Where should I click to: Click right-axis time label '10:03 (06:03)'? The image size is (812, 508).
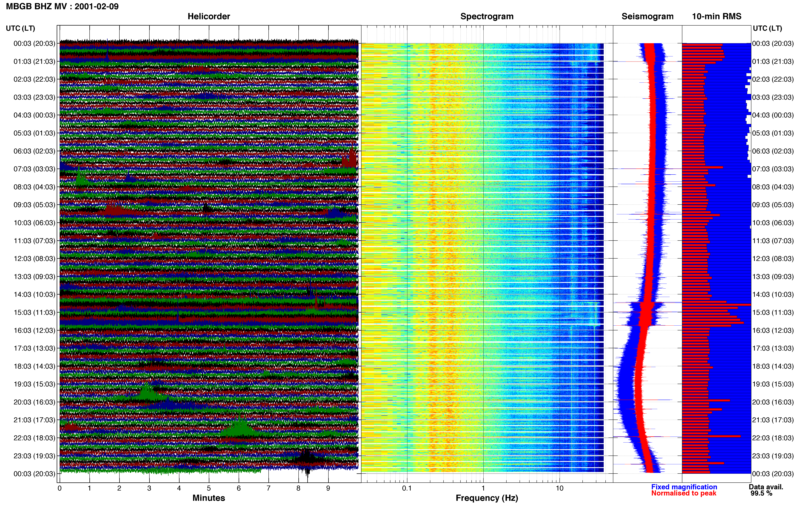(773, 223)
